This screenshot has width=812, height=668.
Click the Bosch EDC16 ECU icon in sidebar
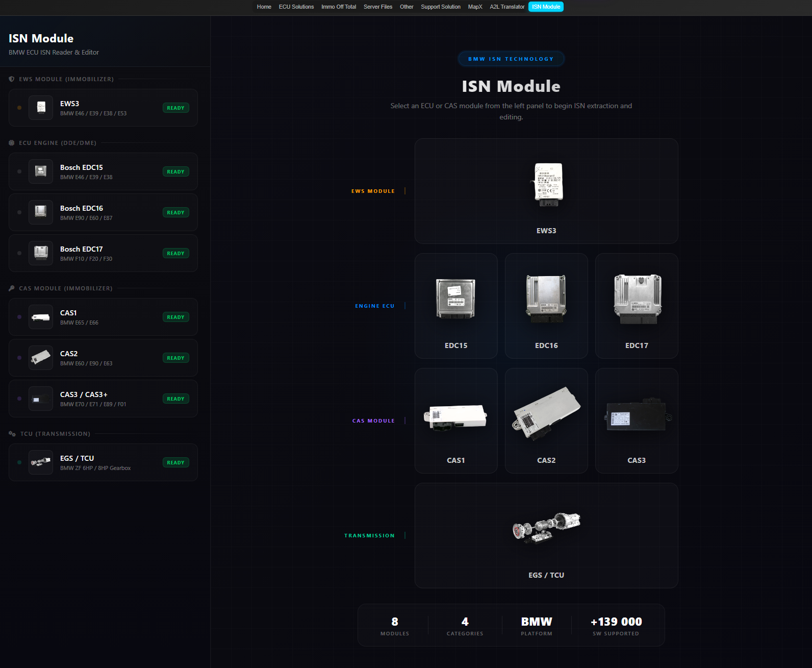[x=41, y=212]
